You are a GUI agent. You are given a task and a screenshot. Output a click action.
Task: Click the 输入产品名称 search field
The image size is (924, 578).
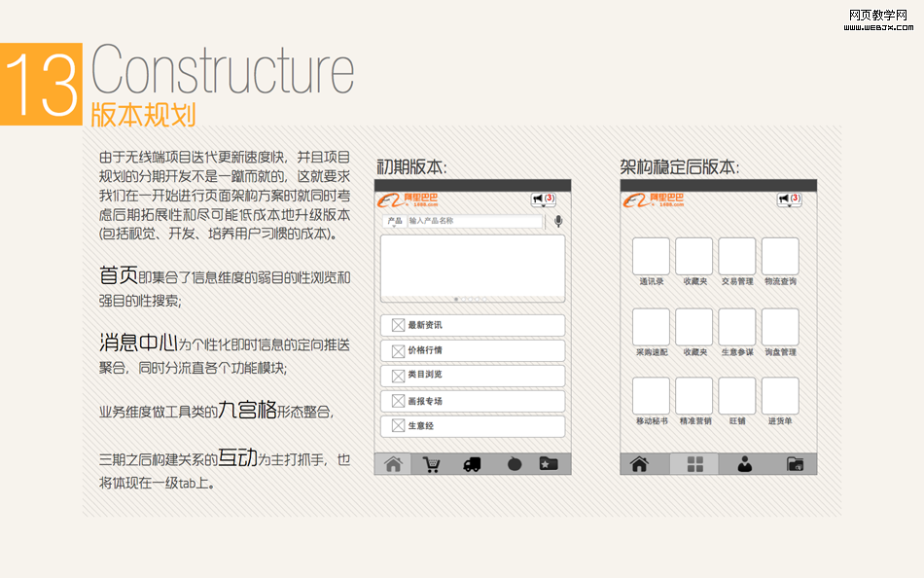(474, 221)
